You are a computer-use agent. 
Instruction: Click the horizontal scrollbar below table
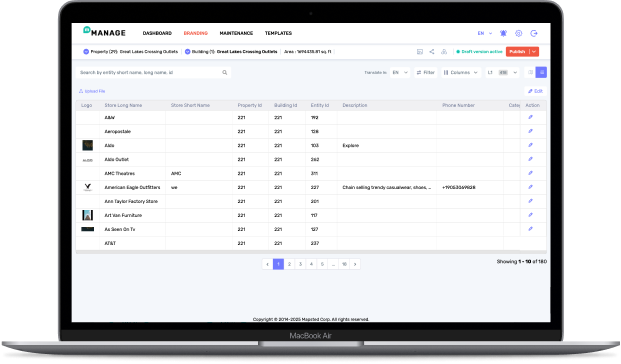point(311,252)
